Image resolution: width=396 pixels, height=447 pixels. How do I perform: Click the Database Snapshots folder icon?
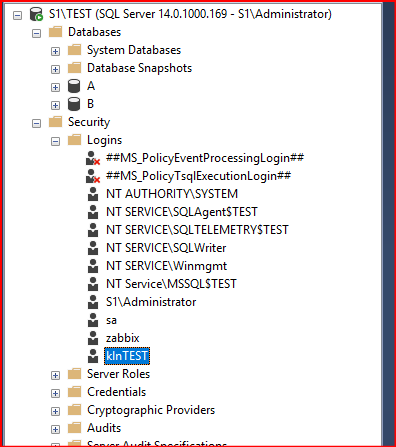pos(74,68)
